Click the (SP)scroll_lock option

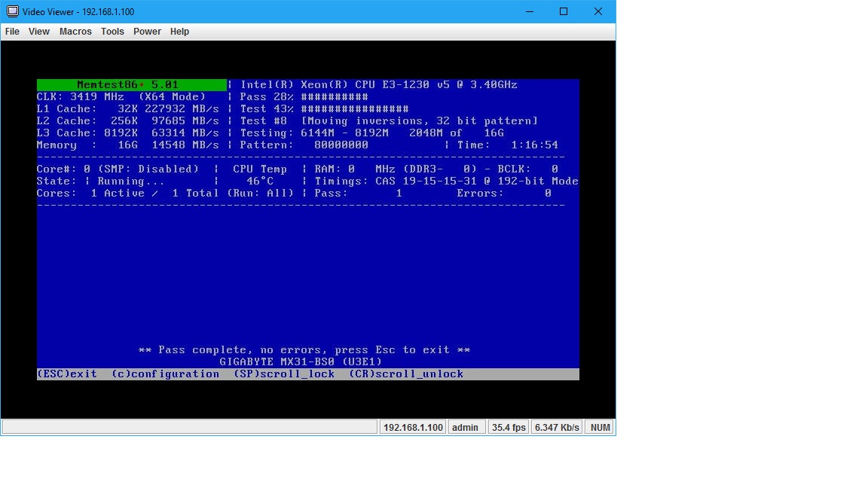(x=284, y=374)
